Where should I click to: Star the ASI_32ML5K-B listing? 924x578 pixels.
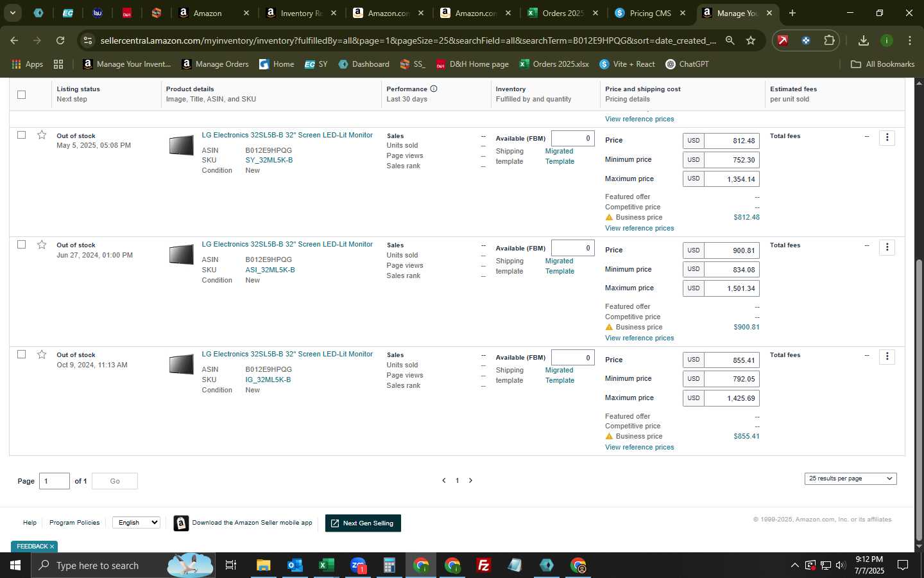tap(42, 245)
